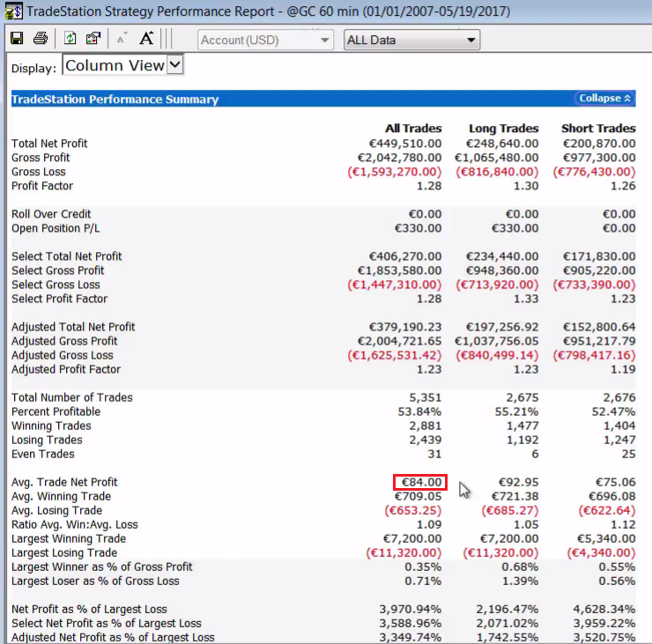Click the Save report icon
Viewport: 652px width, 644px height.
(x=17, y=39)
